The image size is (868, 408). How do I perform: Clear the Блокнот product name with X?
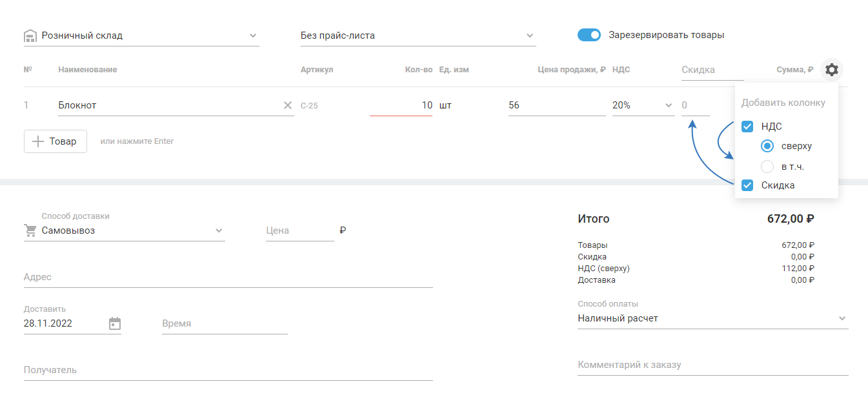coord(288,105)
